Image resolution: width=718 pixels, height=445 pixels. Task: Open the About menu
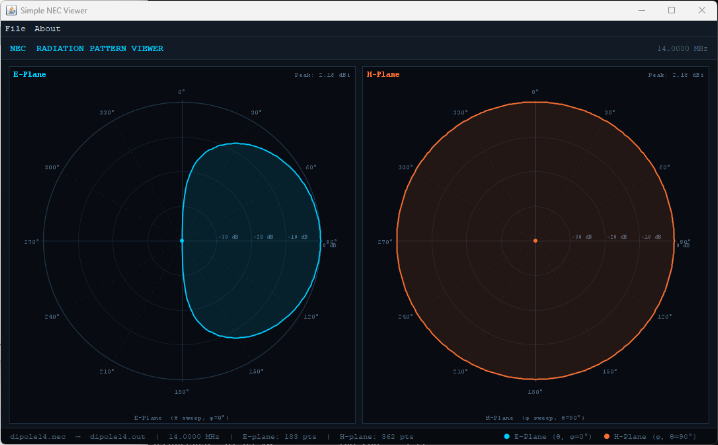pyautogui.click(x=47, y=28)
